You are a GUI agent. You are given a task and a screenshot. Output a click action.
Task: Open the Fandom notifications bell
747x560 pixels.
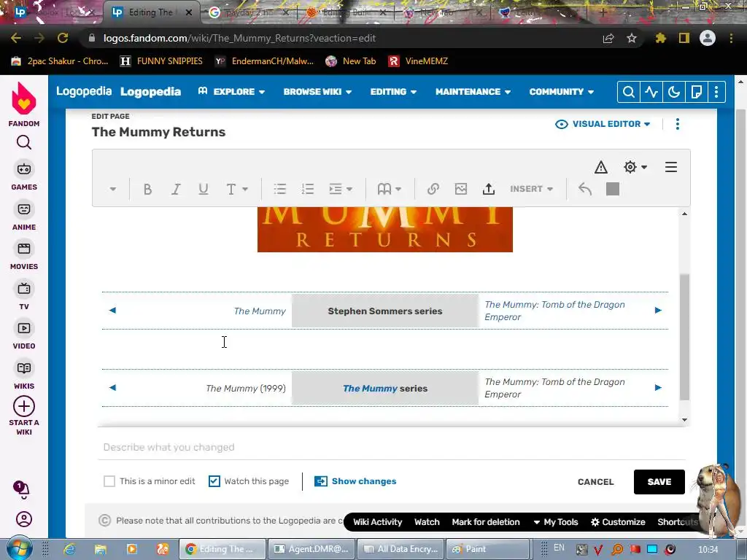(x=22, y=489)
